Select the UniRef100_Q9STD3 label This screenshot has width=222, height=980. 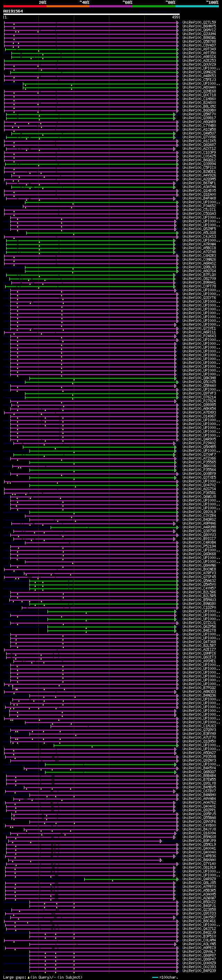tap(199, 913)
